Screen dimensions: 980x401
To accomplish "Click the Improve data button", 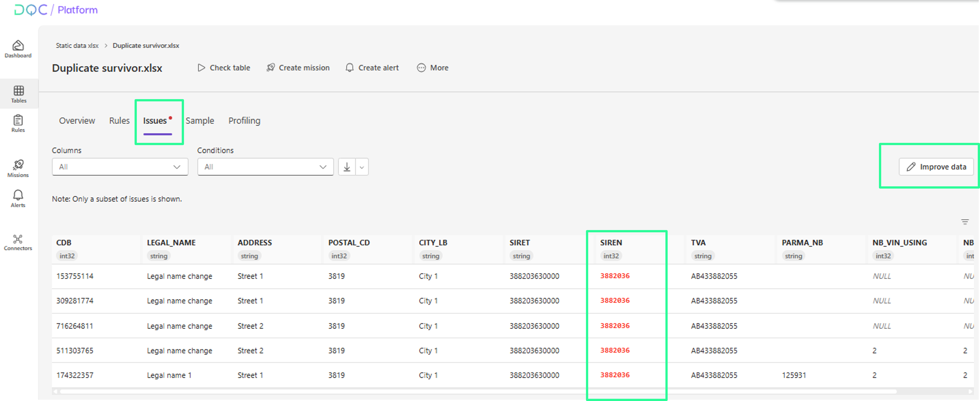I will 936,167.
